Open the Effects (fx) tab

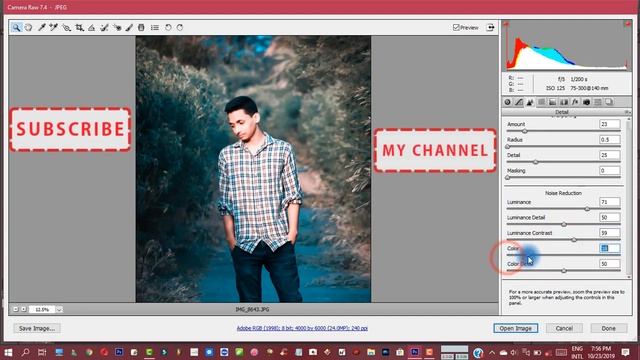pos(575,102)
